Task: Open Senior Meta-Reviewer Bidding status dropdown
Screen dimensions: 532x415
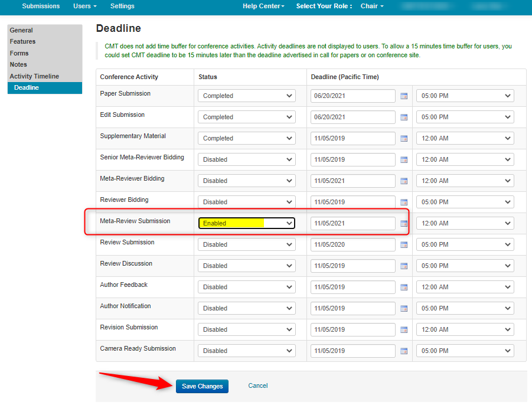Action: coord(247,159)
